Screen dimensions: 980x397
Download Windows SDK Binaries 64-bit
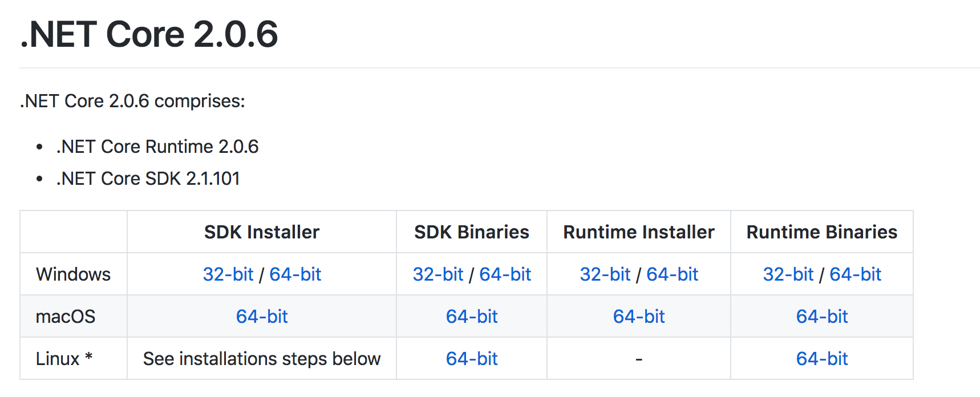pyautogui.click(x=505, y=274)
